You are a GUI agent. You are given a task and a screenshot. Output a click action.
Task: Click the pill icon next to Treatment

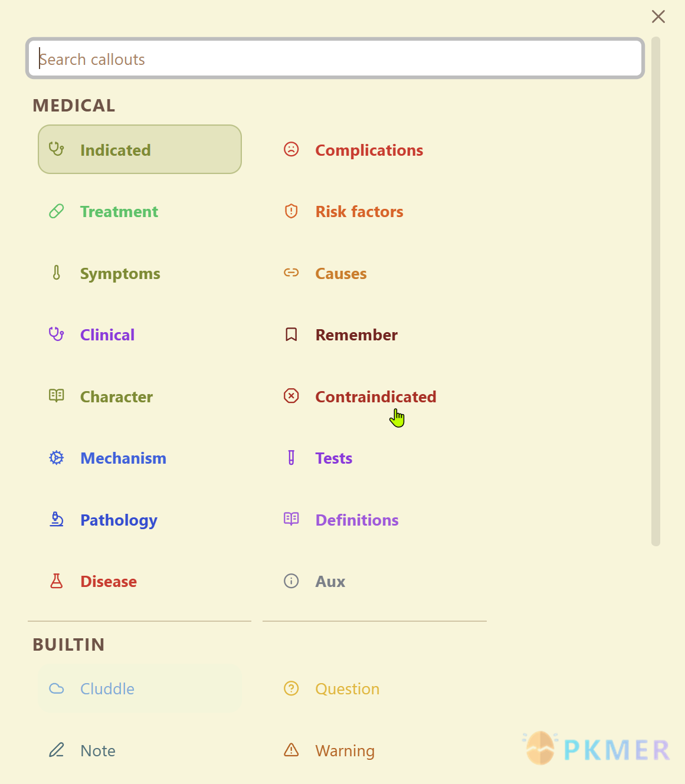point(57,211)
